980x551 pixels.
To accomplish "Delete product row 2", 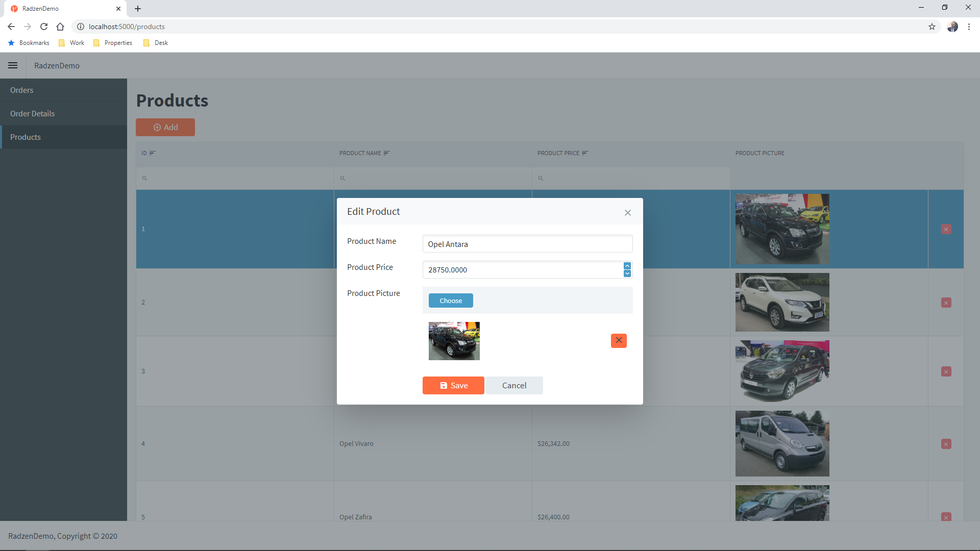I will tap(946, 303).
